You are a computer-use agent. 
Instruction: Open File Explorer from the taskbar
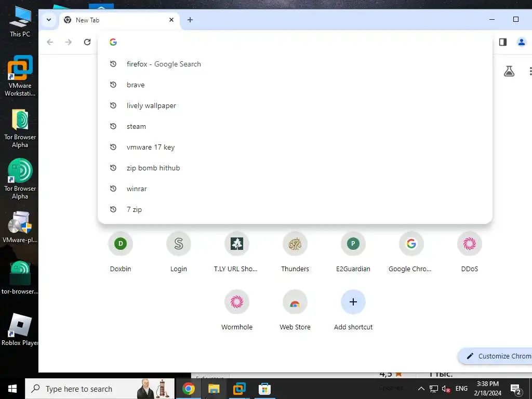point(214,389)
